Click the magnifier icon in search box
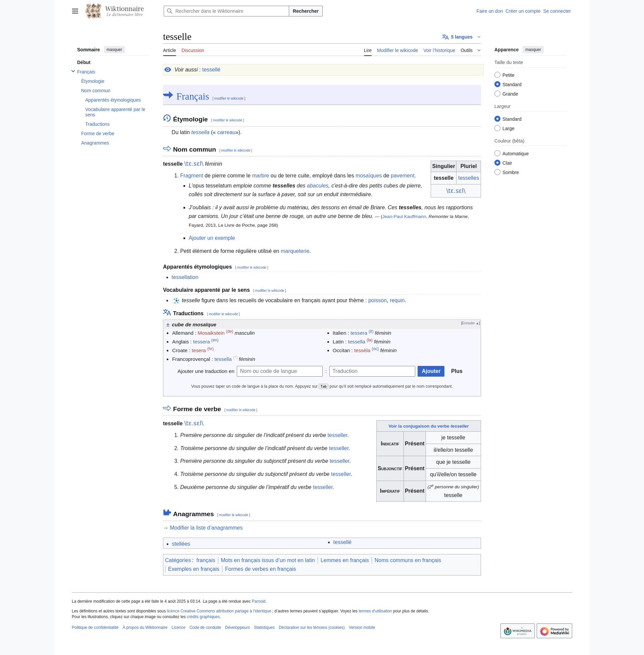644x655 pixels. pyautogui.click(x=170, y=11)
